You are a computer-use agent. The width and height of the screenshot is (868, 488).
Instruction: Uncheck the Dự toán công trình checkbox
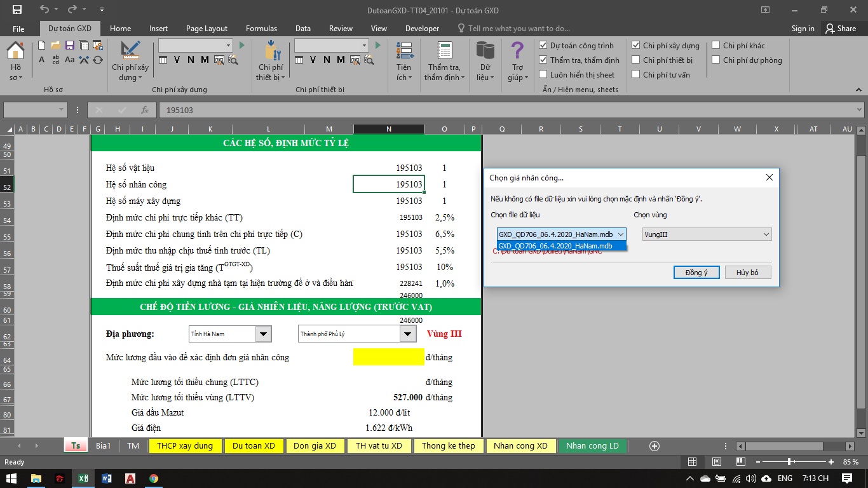click(x=543, y=45)
